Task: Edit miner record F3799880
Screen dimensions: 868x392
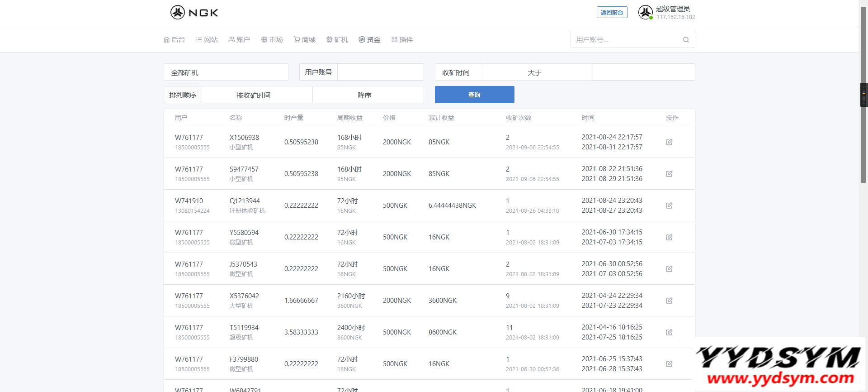Action: pyautogui.click(x=669, y=364)
